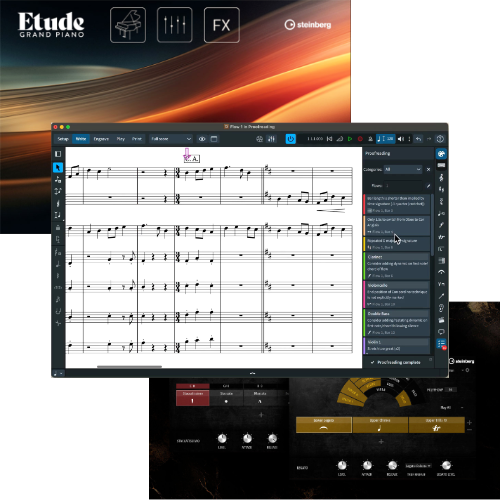This screenshot has height=500, width=500.
Task: Switch to Print mode tab
Action: click(137, 139)
